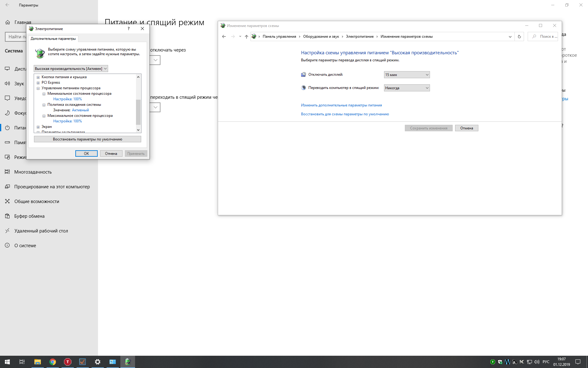Click the back arrow in Control Panel window

224,36
